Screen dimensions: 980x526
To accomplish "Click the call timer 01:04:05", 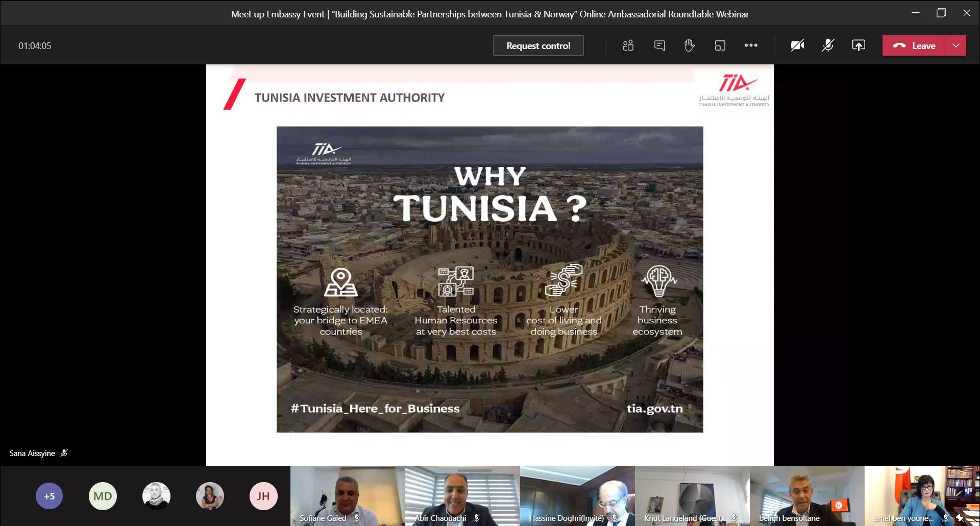I will click(35, 45).
